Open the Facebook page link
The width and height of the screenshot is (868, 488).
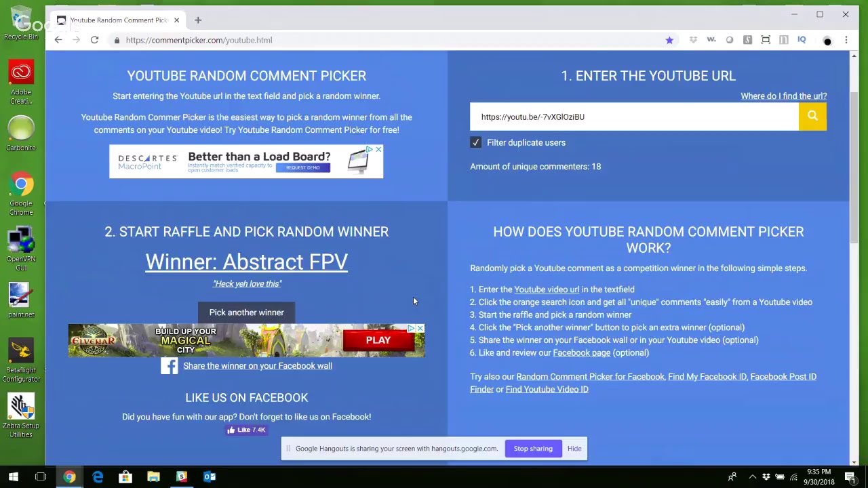(582, 352)
